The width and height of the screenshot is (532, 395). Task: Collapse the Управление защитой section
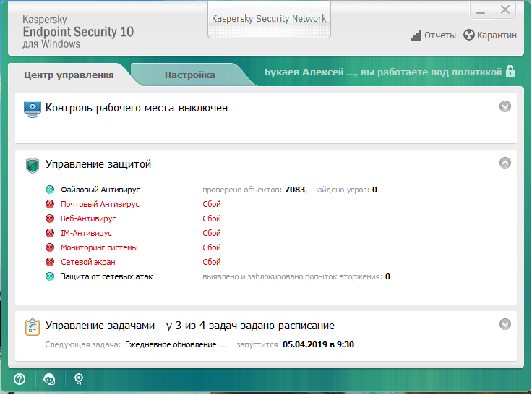coord(505,163)
